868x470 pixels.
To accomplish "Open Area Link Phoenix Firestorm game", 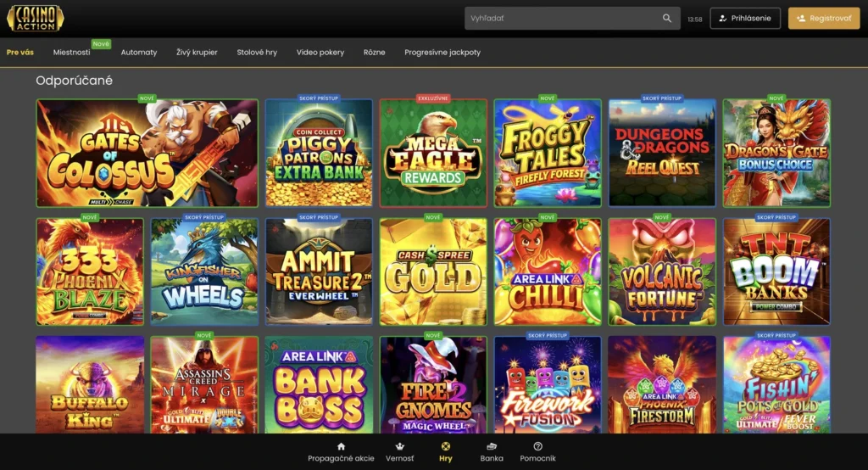I will click(662, 384).
